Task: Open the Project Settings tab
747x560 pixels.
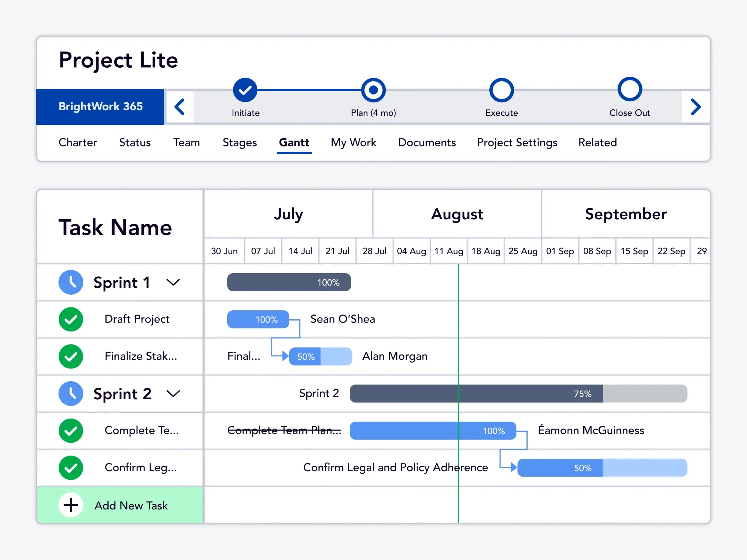Action: (x=517, y=142)
